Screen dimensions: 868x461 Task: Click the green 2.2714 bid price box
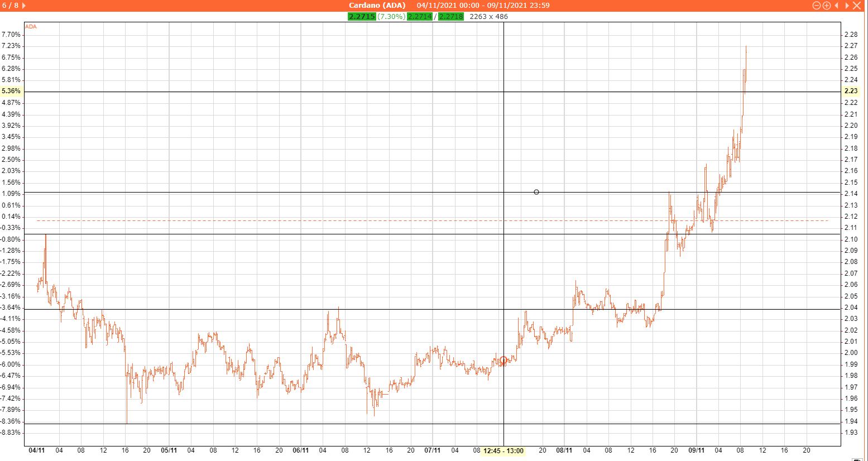(419, 17)
